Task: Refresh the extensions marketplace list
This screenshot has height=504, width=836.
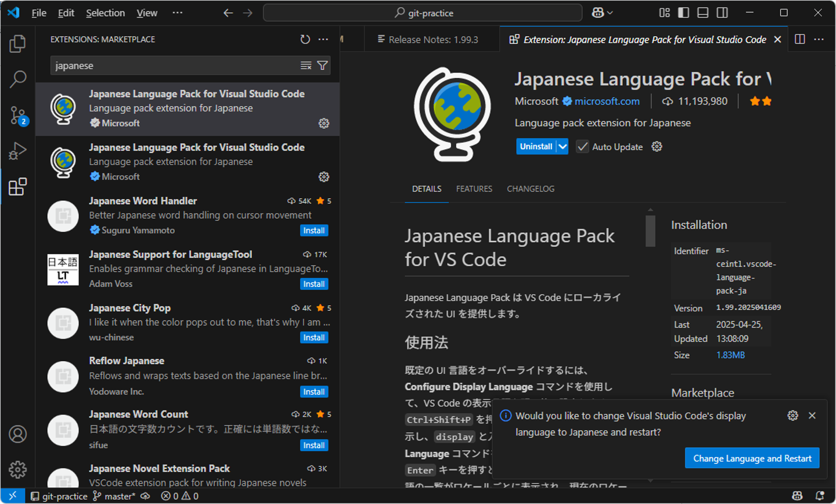Action: coord(305,39)
